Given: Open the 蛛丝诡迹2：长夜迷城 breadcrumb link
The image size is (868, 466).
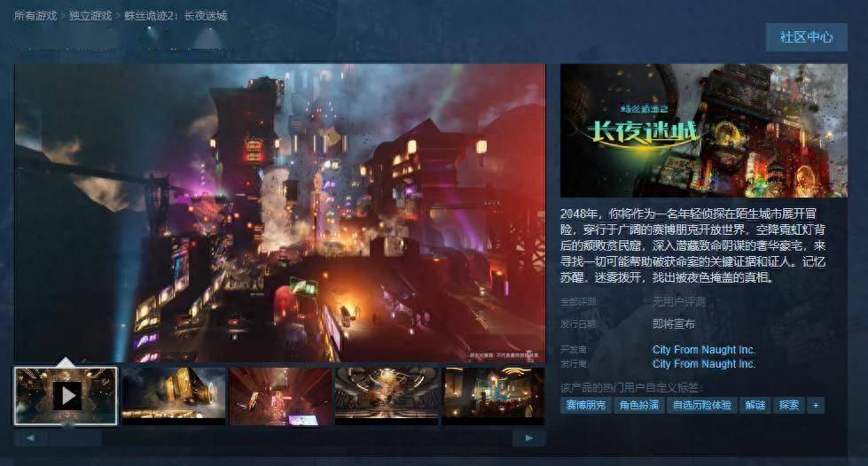Looking at the screenshot, I should (x=176, y=15).
